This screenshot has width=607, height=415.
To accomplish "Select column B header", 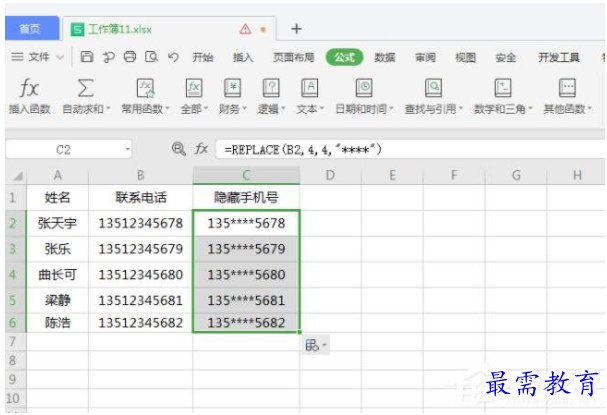I will [141, 175].
